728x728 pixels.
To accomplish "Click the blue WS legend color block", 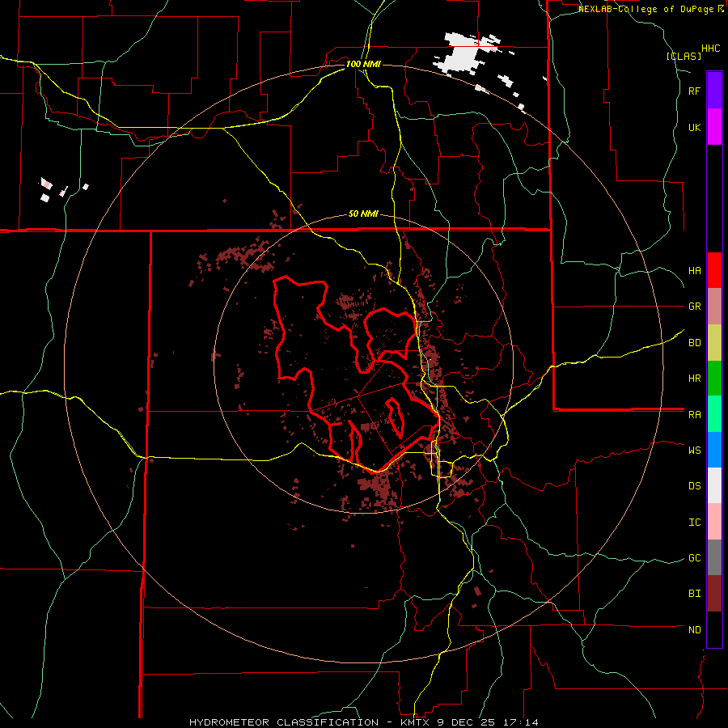I will coord(714,450).
